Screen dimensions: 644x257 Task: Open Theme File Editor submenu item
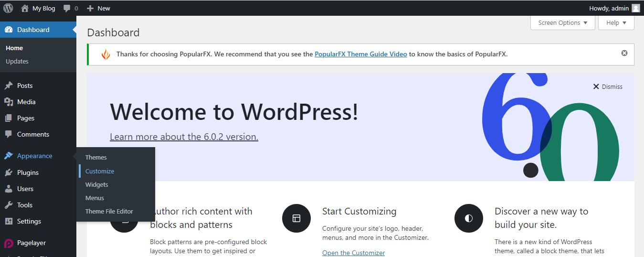109,211
